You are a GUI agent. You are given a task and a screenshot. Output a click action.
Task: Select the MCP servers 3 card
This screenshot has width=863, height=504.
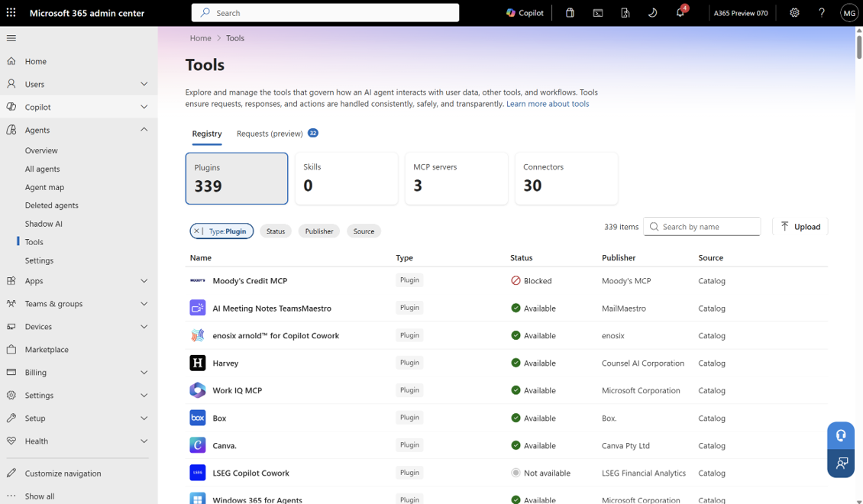(456, 178)
